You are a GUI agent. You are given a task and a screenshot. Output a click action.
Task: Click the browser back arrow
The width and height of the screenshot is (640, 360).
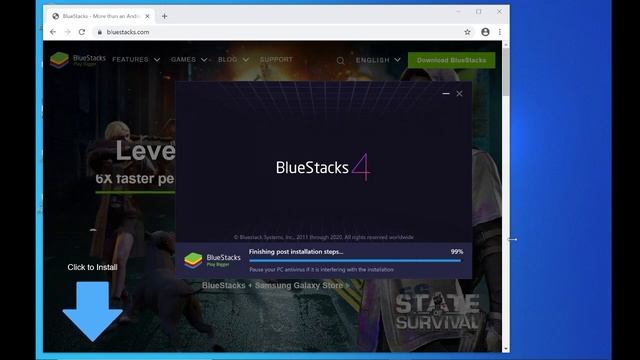pyautogui.click(x=53, y=32)
